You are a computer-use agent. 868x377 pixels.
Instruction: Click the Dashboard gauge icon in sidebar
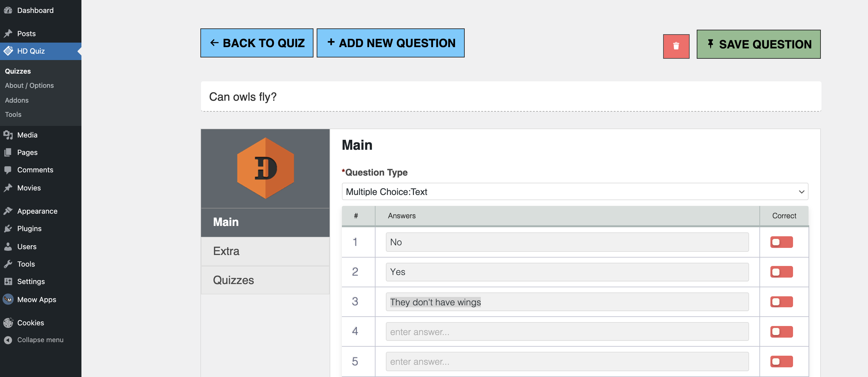coord(8,10)
